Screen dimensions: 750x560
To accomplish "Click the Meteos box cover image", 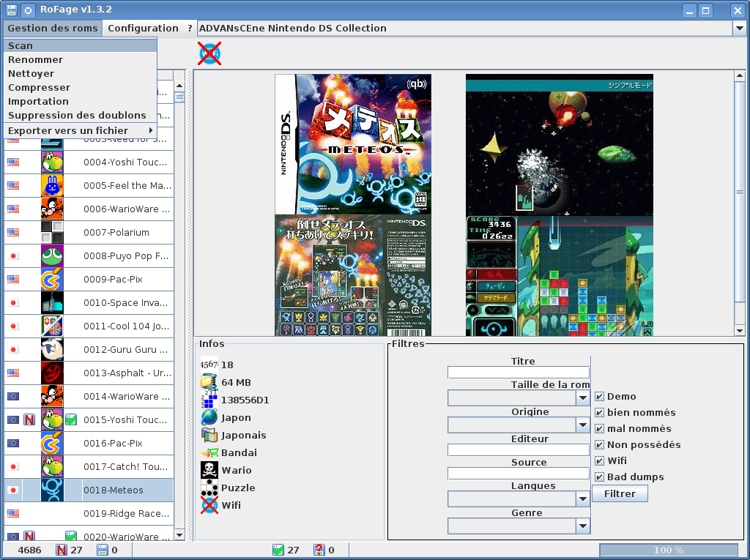I will click(x=353, y=205).
